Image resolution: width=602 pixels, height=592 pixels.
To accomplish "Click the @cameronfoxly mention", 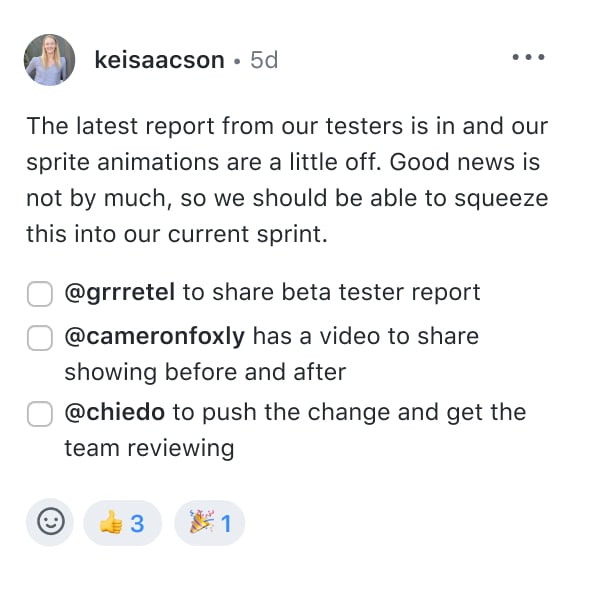I will tap(154, 336).
